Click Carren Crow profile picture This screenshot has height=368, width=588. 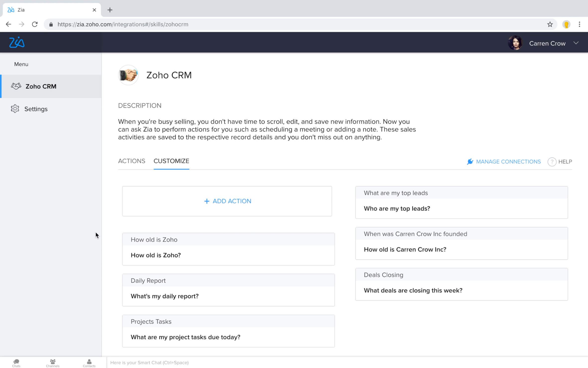click(515, 43)
